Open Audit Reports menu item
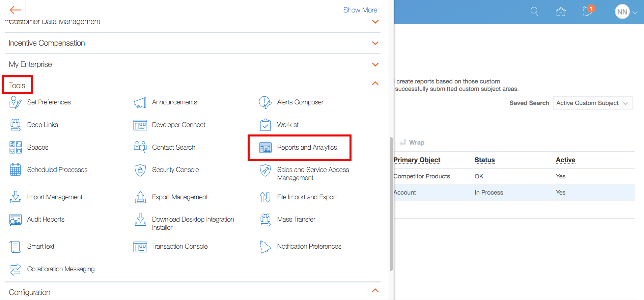The width and height of the screenshot is (644, 300). 46,220
